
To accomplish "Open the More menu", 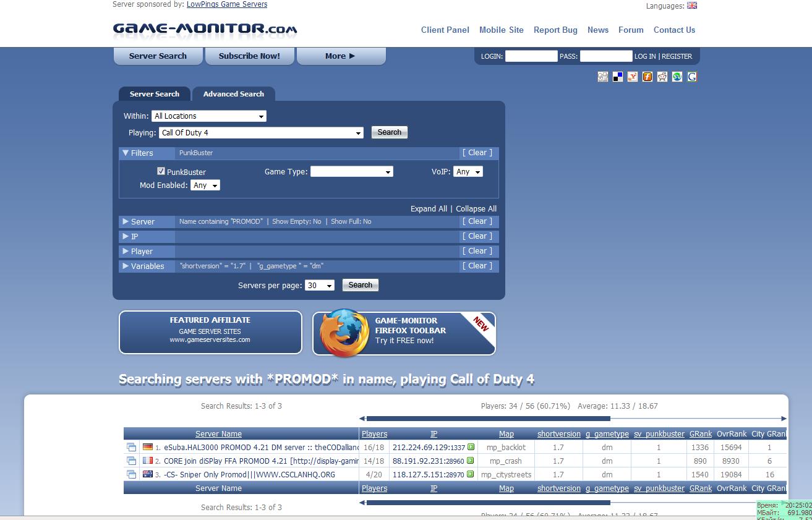I will pyautogui.click(x=340, y=56).
